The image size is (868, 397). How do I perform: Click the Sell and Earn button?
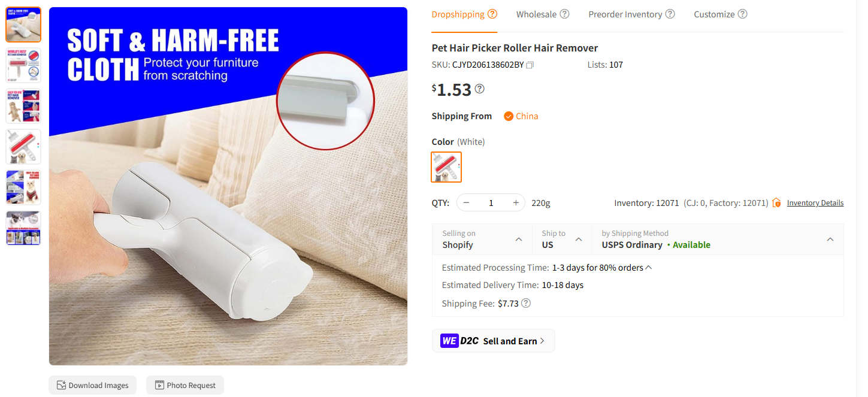[x=493, y=340]
